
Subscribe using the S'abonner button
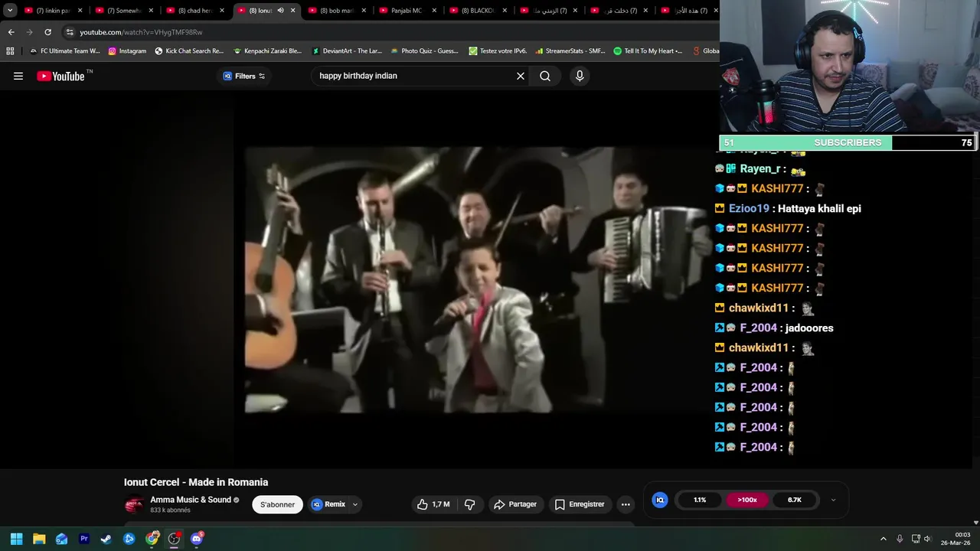[277, 504]
